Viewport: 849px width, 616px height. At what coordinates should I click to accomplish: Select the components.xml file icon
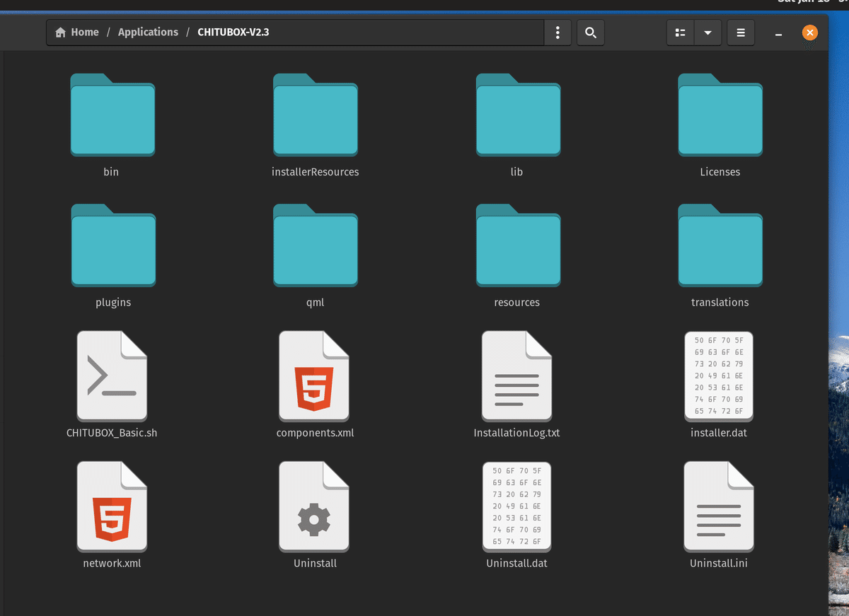315,376
